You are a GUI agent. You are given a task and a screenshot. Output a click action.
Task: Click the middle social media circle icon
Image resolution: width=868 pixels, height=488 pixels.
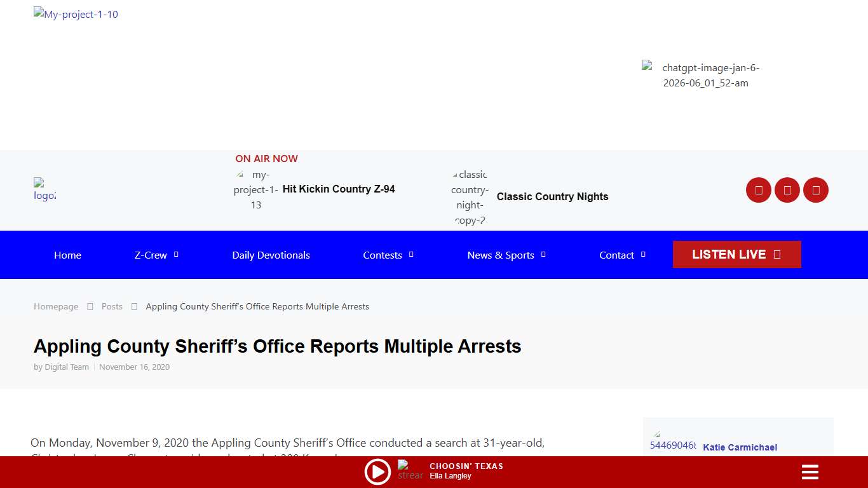(x=787, y=189)
